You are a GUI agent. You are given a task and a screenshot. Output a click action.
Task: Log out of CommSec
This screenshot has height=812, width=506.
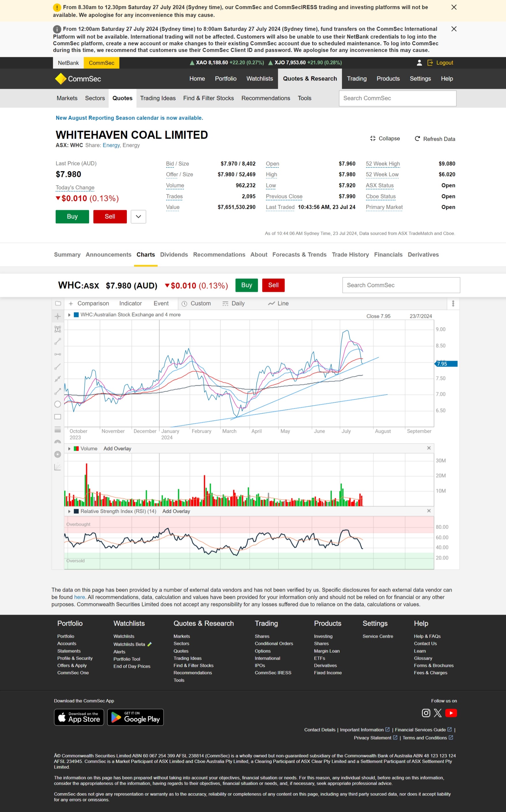(x=441, y=63)
